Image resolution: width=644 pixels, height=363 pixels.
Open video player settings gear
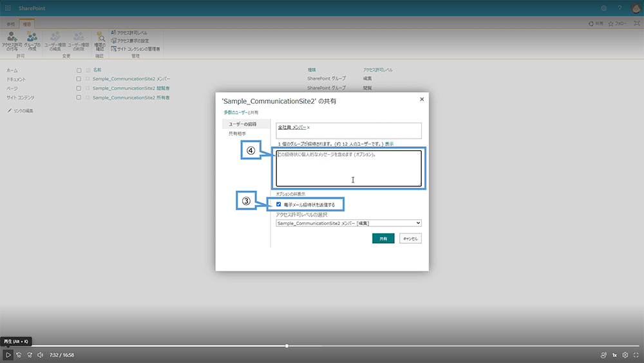coord(625,355)
